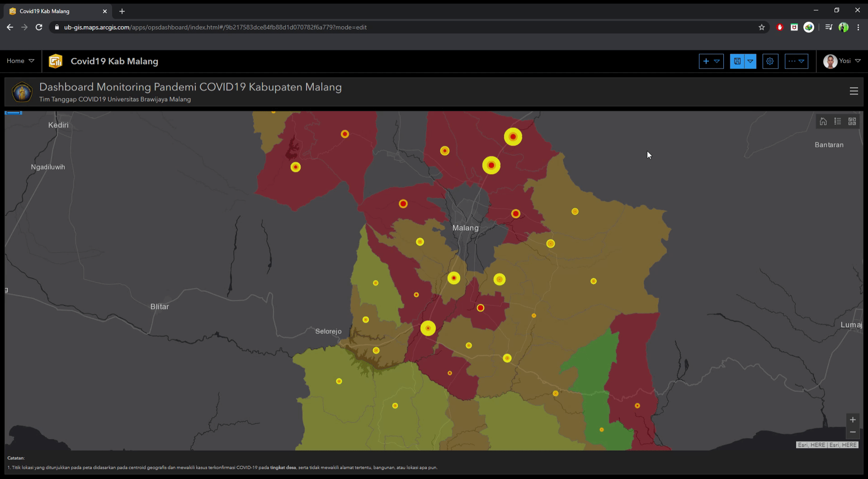The width and height of the screenshot is (868, 479).
Task: Click the Esri, HERE attribution
Action: 827,445
